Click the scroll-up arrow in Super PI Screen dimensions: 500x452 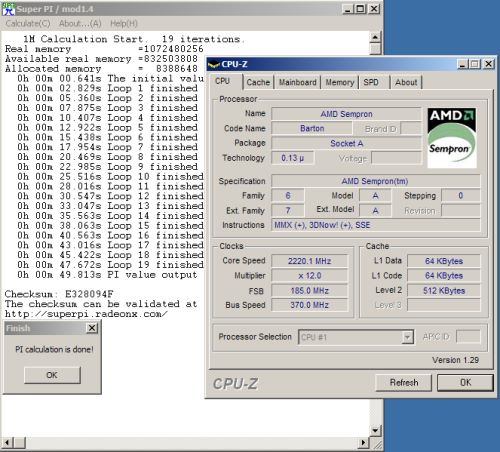pyautogui.click(x=375, y=37)
